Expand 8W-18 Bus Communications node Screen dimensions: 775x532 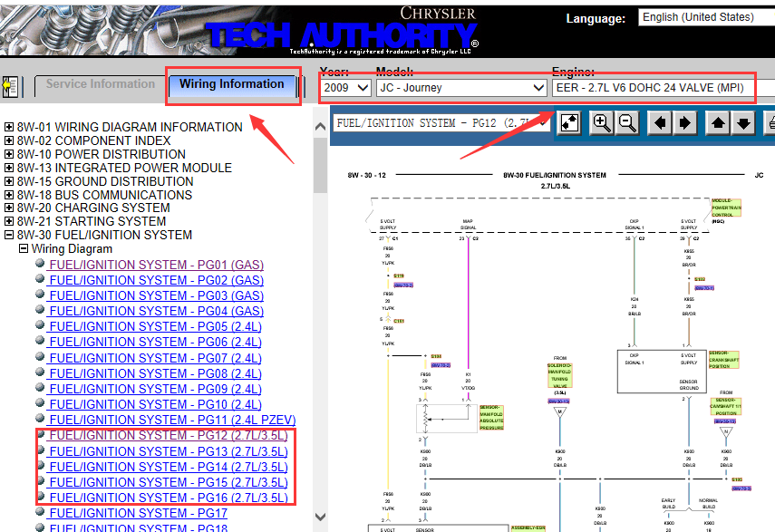(x=9, y=195)
